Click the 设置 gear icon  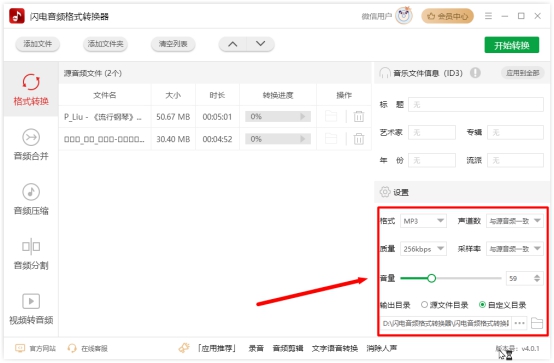pos(385,192)
